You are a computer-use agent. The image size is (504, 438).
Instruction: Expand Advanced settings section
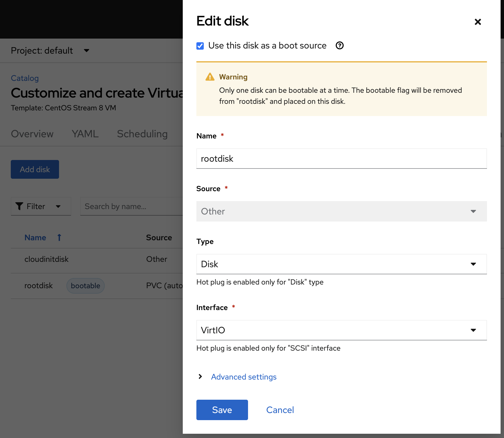click(243, 377)
